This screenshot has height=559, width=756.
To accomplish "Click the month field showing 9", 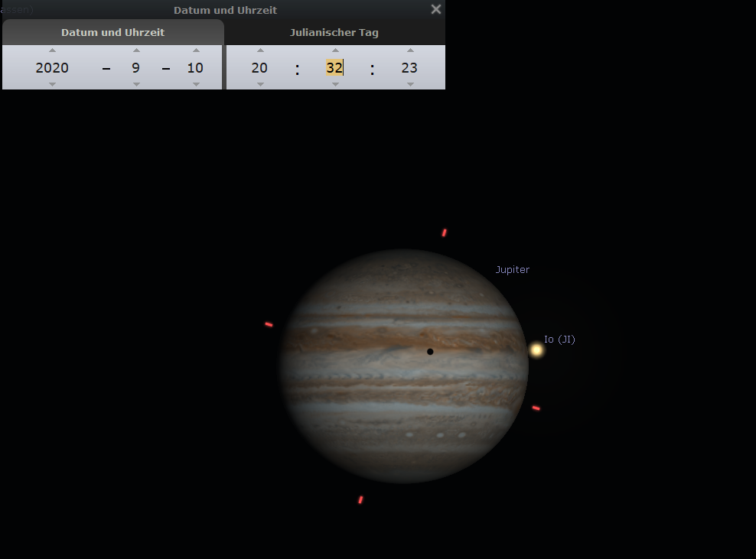I will coord(136,67).
